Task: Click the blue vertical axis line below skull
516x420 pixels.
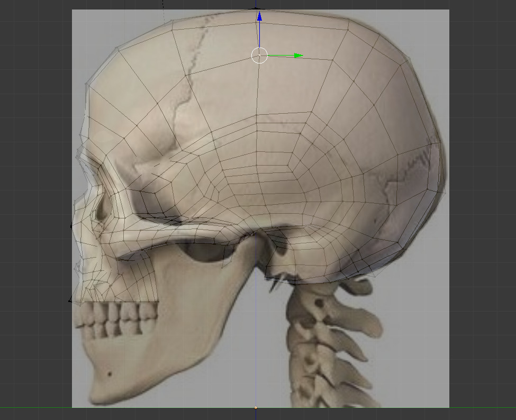Action: tap(257, 344)
